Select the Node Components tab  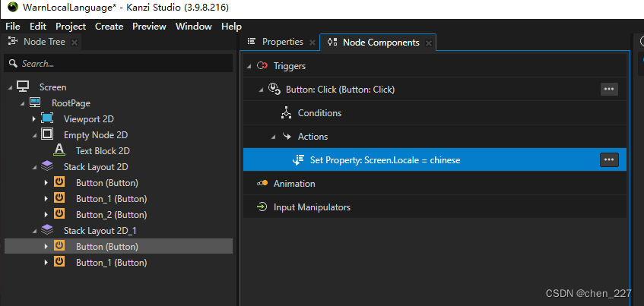click(x=381, y=43)
